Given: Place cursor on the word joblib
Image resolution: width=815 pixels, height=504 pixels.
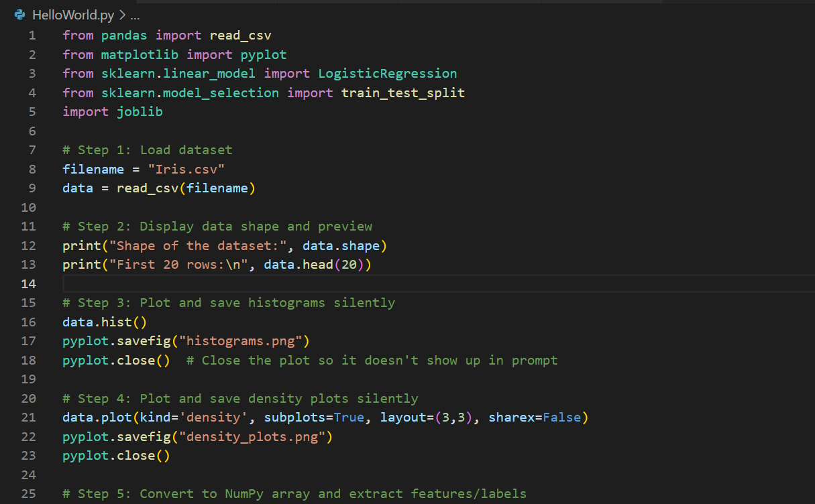Looking at the screenshot, I should tap(140, 112).
